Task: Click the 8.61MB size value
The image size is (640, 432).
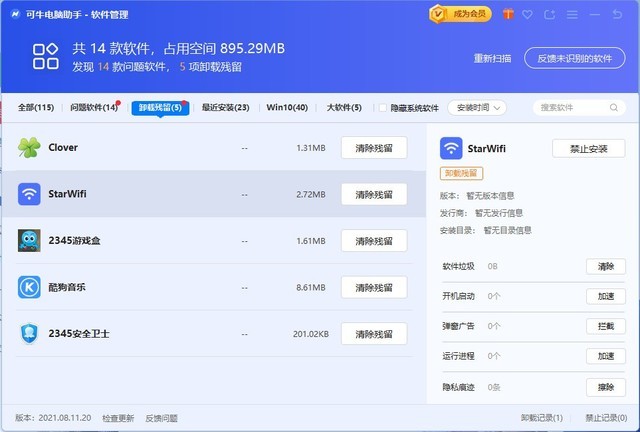Action: tap(311, 287)
